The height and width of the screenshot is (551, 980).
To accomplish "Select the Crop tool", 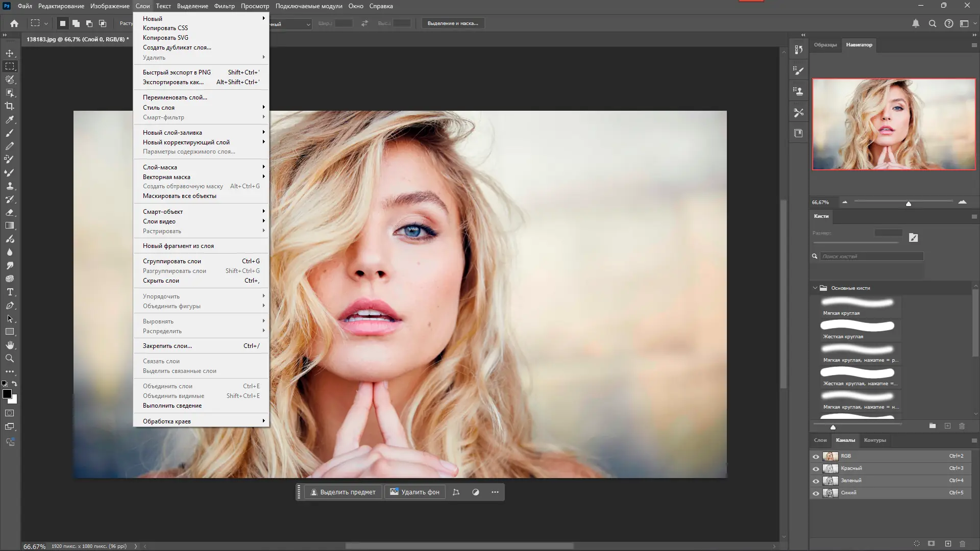I will [10, 106].
